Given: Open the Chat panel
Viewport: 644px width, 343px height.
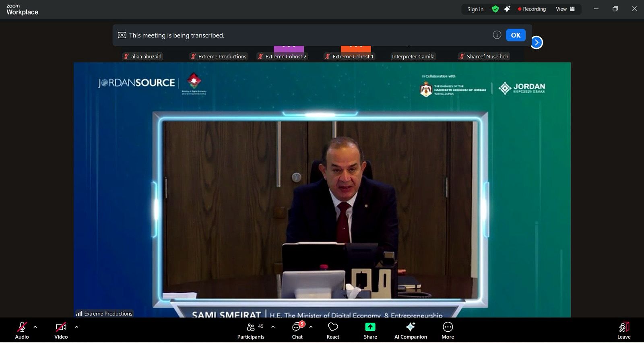Looking at the screenshot, I should (x=297, y=330).
